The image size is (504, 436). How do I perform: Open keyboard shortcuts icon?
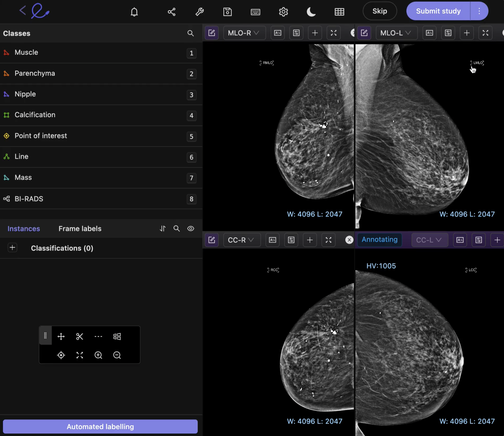click(255, 12)
